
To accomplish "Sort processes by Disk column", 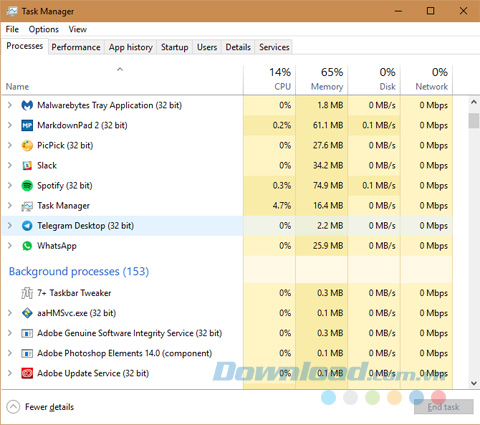I will click(x=374, y=79).
